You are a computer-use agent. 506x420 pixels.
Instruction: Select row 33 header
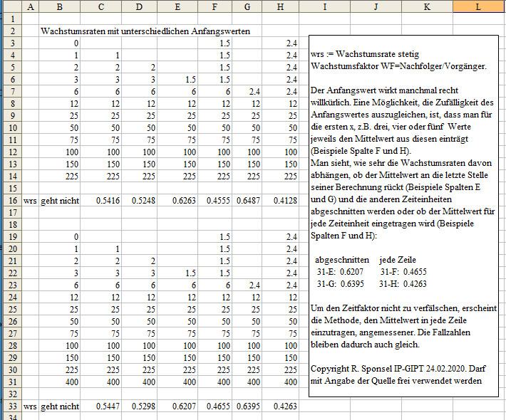point(13,406)
